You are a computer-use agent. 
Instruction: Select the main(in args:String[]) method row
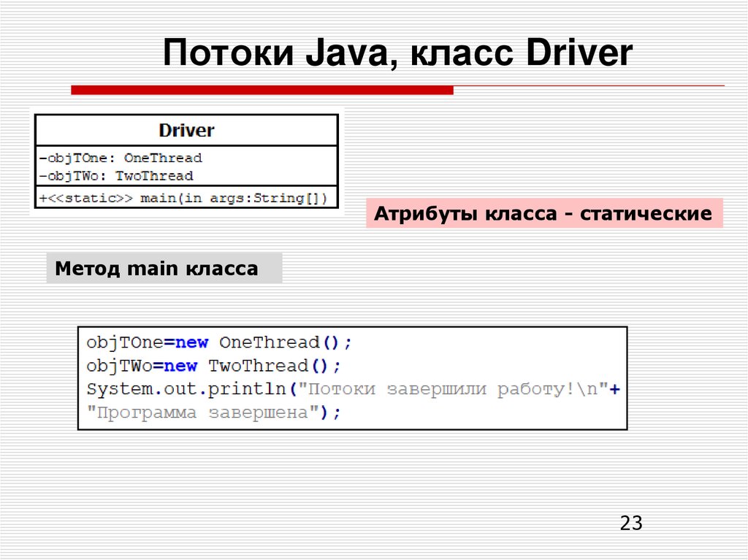point(185,198)
